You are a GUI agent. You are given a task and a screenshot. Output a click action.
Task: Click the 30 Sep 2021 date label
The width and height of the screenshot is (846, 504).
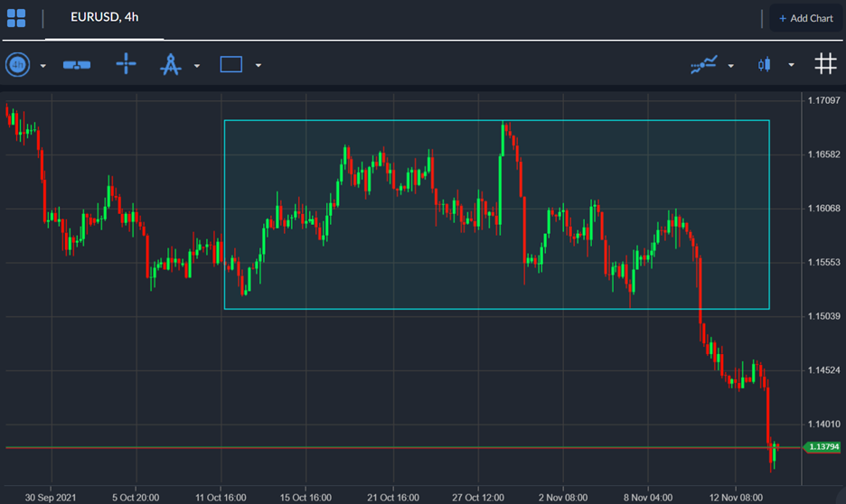pyautogui.click(x=51, y=498)
